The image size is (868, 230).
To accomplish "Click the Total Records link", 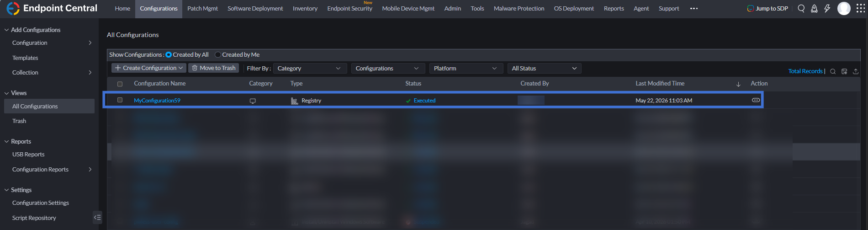I will pos(805,71).
